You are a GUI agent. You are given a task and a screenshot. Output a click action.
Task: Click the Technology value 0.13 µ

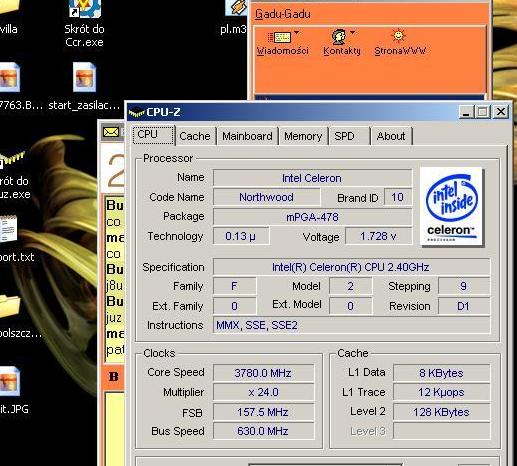[x=241, y=236]
